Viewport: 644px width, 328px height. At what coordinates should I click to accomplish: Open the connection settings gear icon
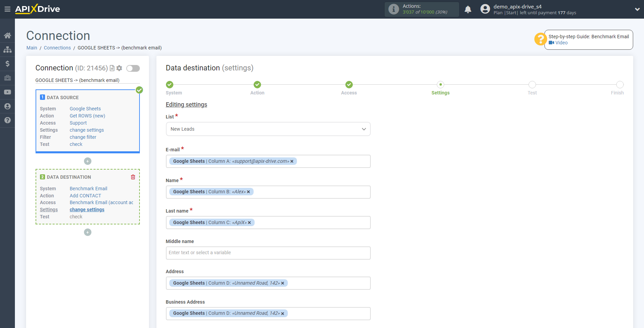tap(119, 68)
